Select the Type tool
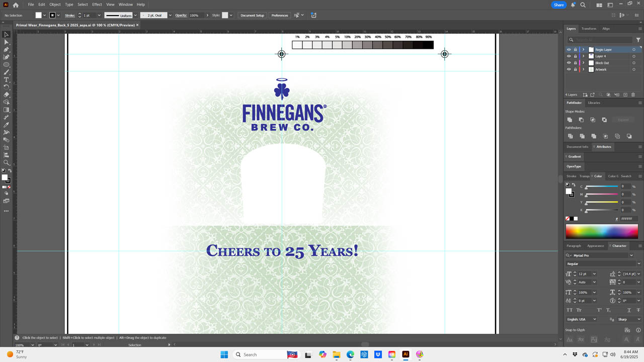 click(x=7, y=80)
